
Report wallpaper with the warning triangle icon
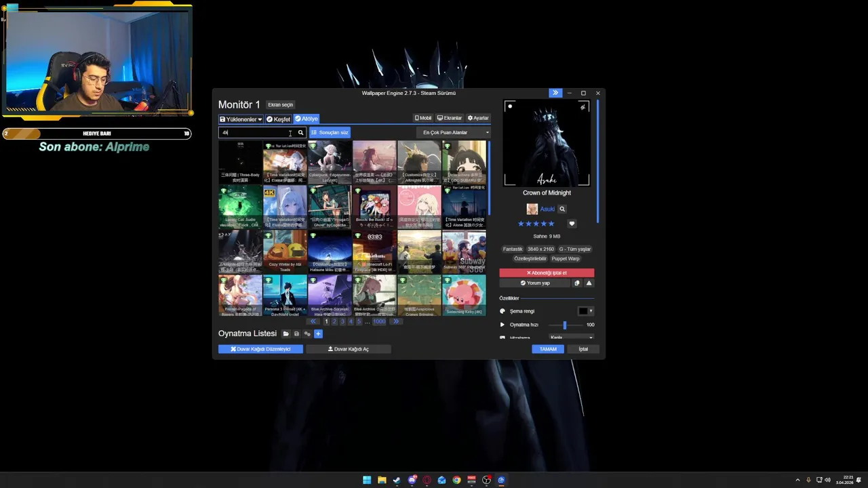589,283
